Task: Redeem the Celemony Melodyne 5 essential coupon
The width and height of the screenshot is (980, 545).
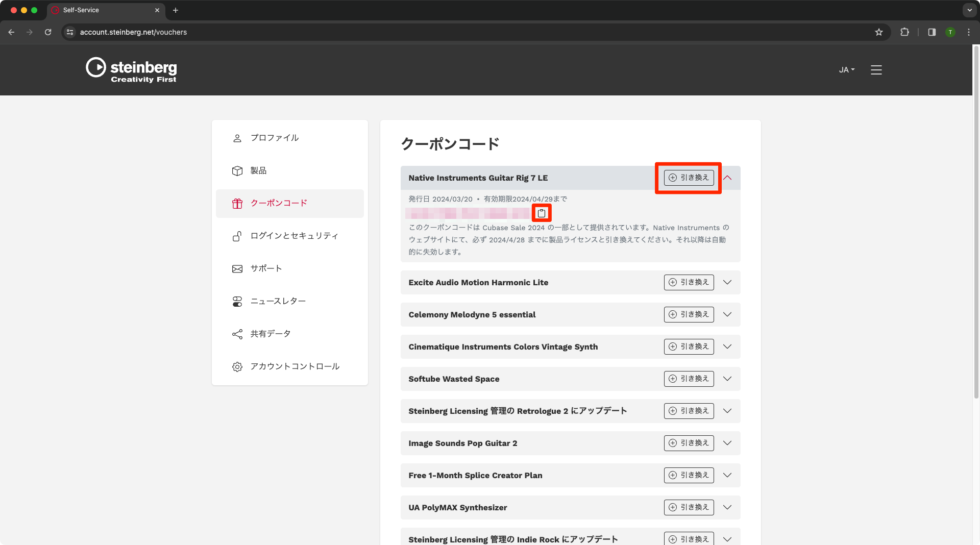Action: 689,314
